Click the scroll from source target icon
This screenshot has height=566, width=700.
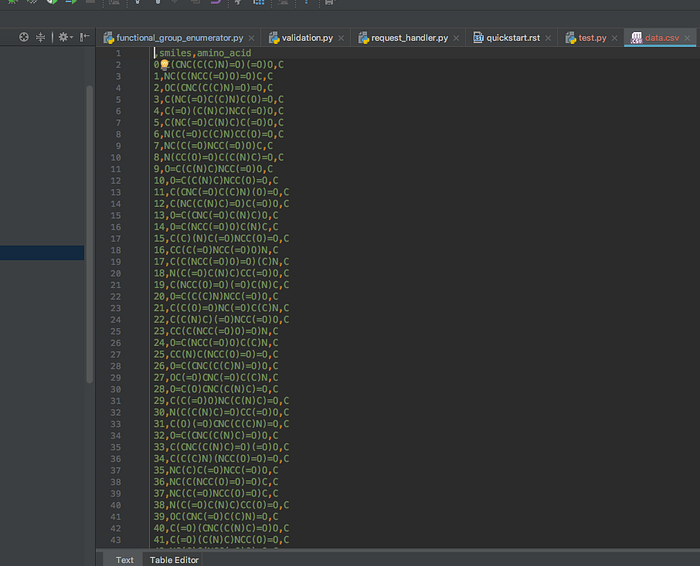[24, 37]
